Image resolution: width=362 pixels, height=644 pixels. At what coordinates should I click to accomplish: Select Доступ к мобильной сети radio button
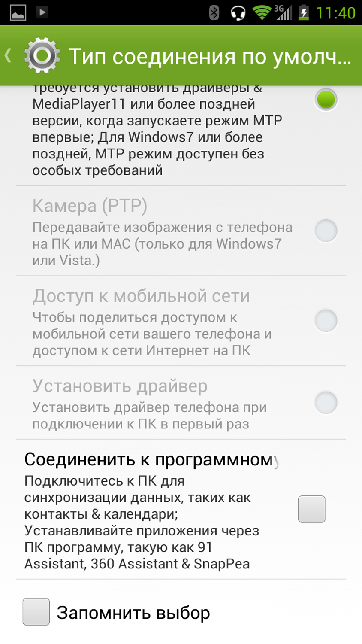[x=326, y=321]
